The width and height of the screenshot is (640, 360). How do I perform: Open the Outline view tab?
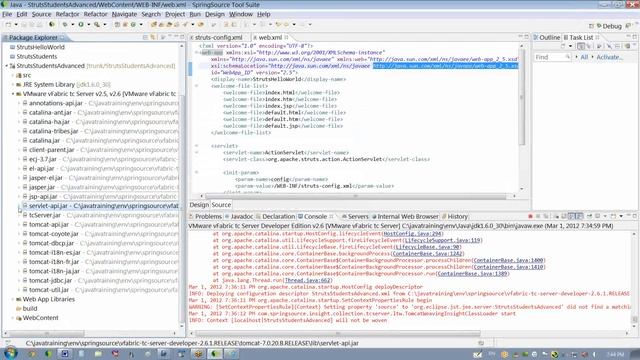coord(547,37)
